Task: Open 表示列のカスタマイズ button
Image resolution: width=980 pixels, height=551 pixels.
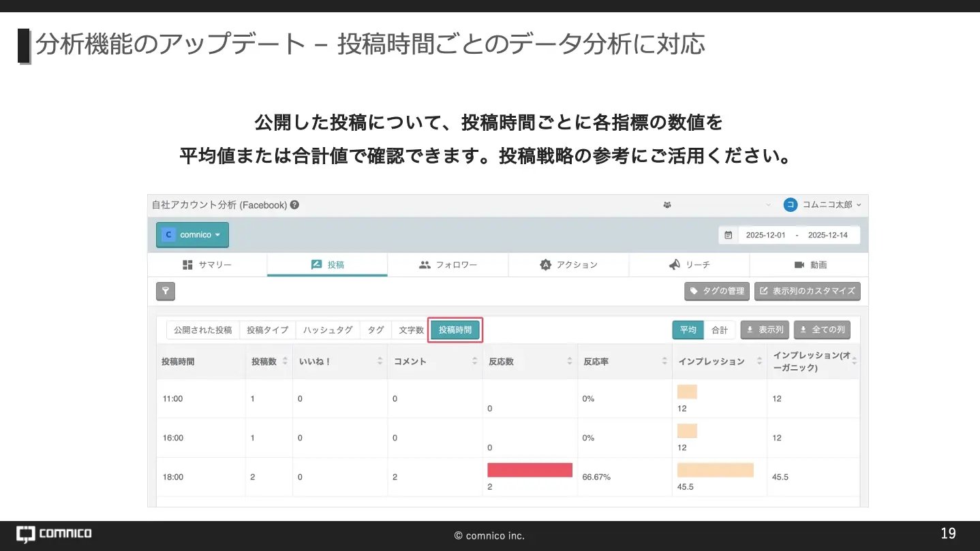Action: tap(807, 292)
